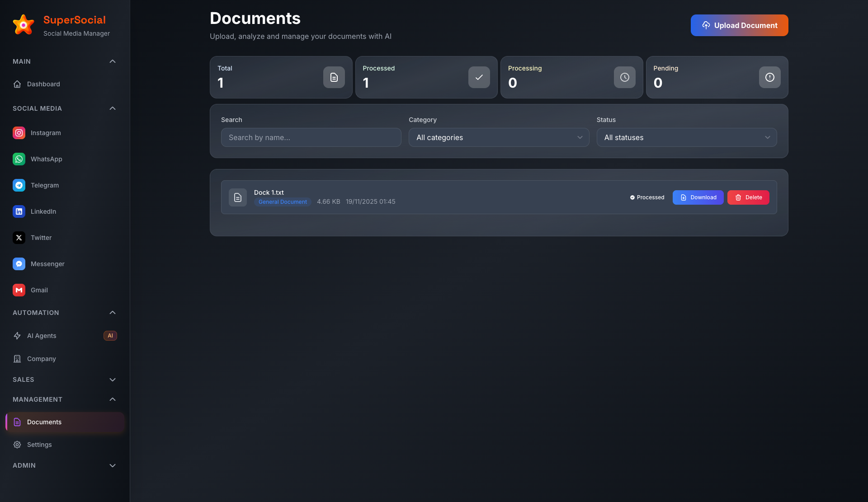The image size is (868, 502).
Task: Click the Telegram icon
Action: pos(19,185)
